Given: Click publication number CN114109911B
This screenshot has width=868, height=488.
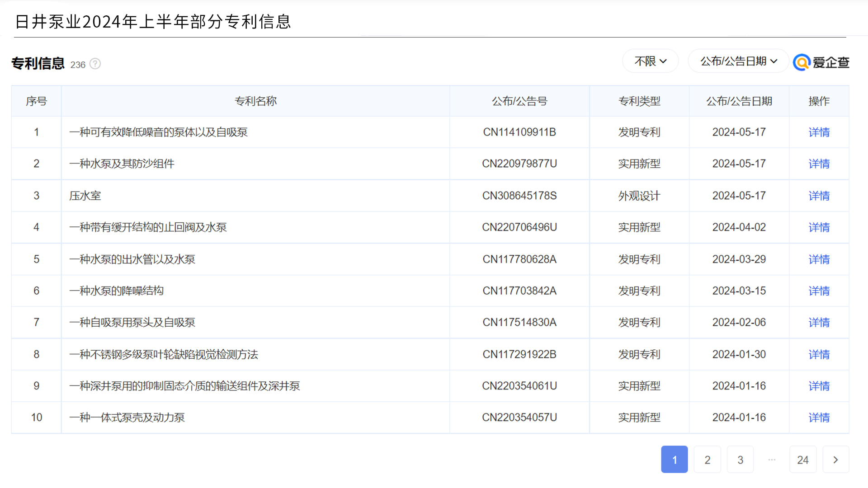Looking at the screenshot, I should 519,132.
